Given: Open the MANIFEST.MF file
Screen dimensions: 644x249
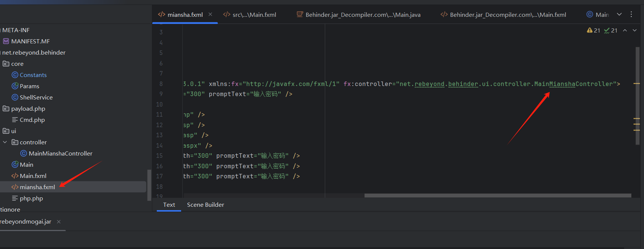Looking at the screenshot, I should coord(30,41).
